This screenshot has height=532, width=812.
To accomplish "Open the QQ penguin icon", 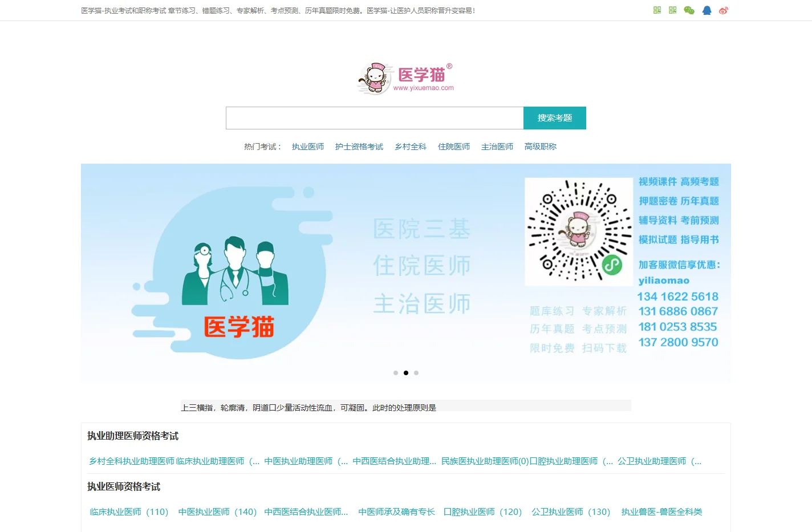I will 707,10.
